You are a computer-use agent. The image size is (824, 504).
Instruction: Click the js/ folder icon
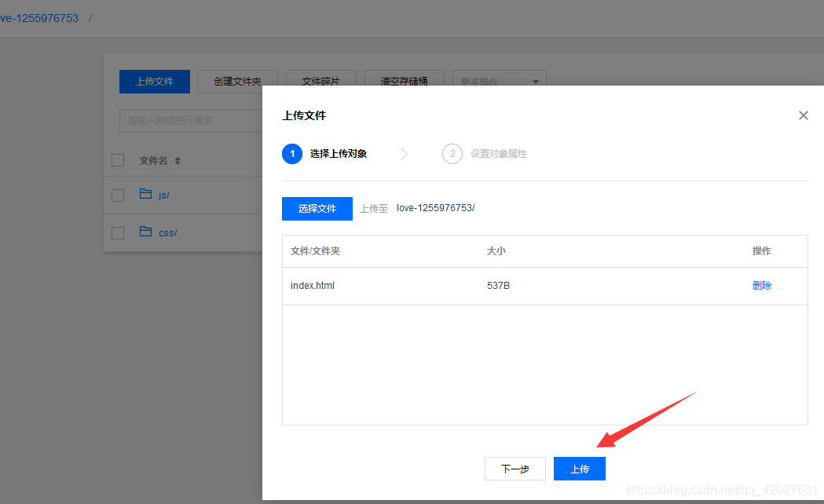(145, 194)
